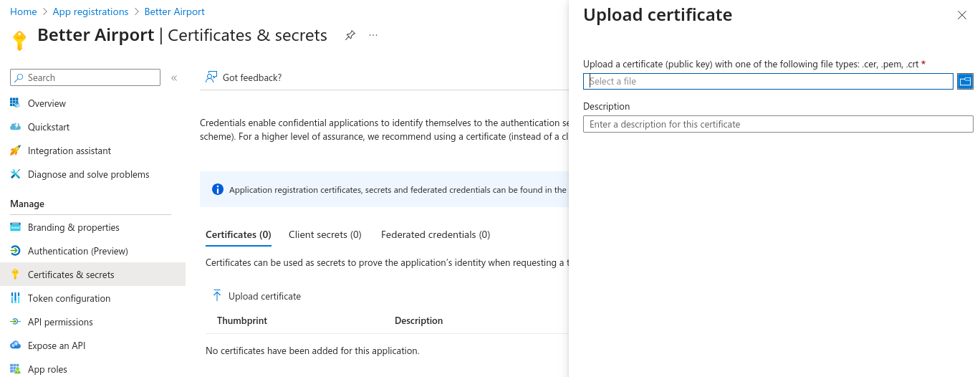Screen dimensions: 980x377
Task: Click the Upload certificate button label
Action: 265,296
